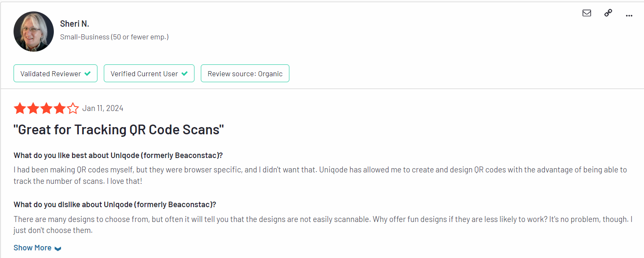The image size is (644, 258).
Task: Open the review title Great for Tracking QR Code Scans
Action: coord(119,130)
